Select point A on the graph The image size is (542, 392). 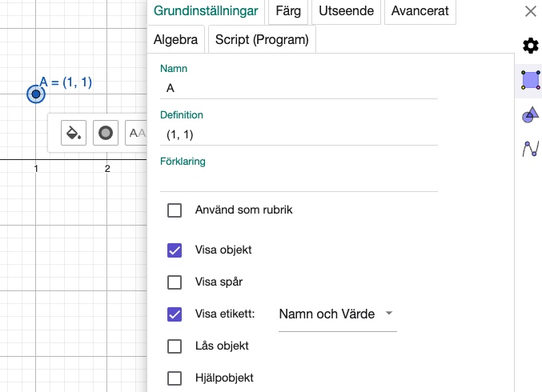click(x=36, y=94)
